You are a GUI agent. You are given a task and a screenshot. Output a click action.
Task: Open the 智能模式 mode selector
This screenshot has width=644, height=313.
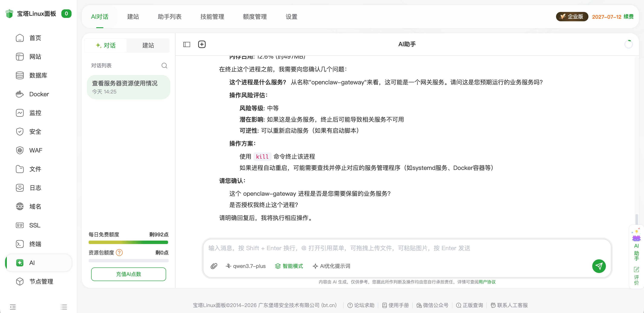[289, 266]
